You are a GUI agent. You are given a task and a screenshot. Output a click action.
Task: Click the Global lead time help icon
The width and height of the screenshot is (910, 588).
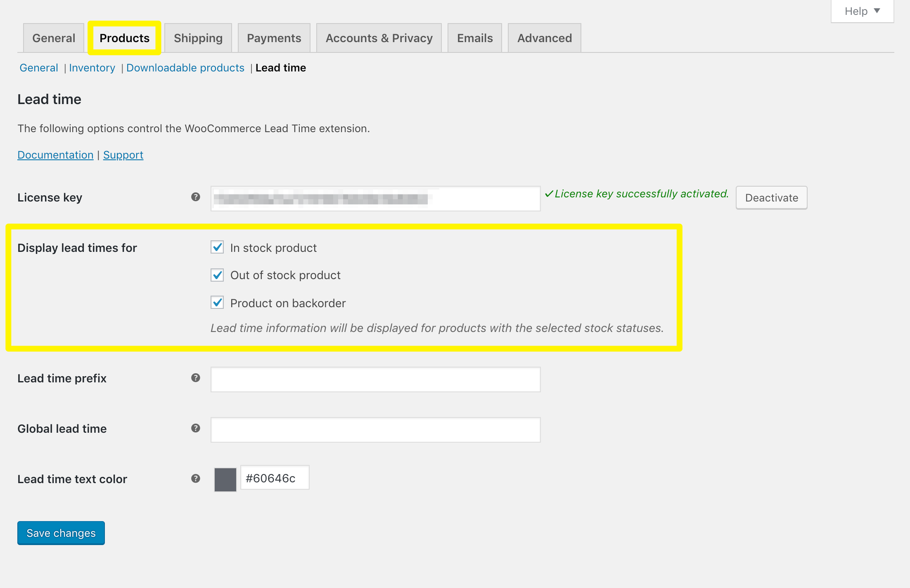(x=196, y=428)
